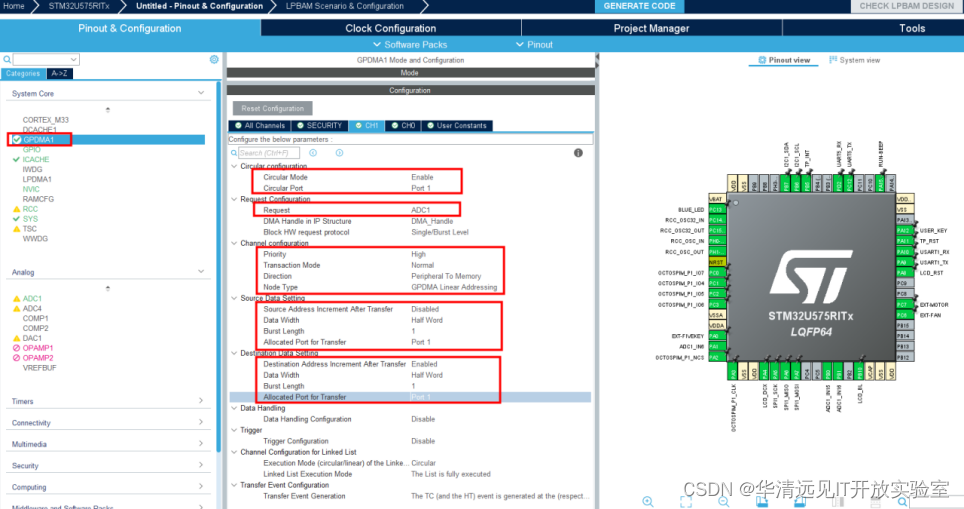This screenshot has width=964, height=509.
Task: Select NVIC in System Core list
Action: (31, 189)
